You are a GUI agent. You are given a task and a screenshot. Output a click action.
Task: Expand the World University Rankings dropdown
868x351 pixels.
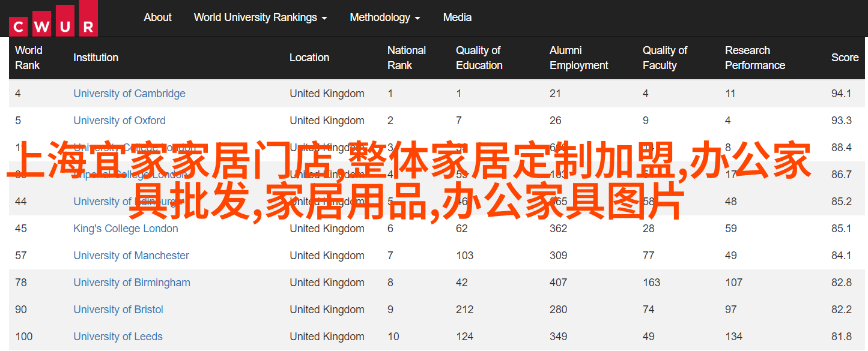pyautogui.click(x=260, y=17)
